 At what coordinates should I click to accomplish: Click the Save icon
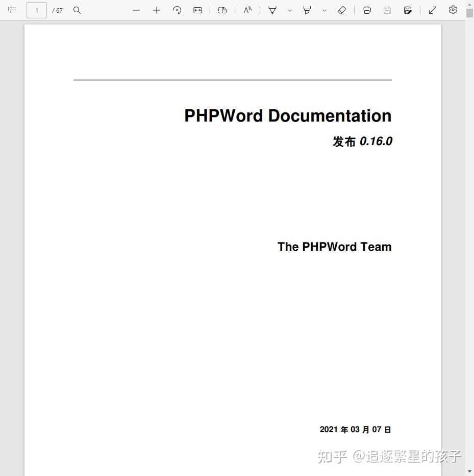[387, 10]
